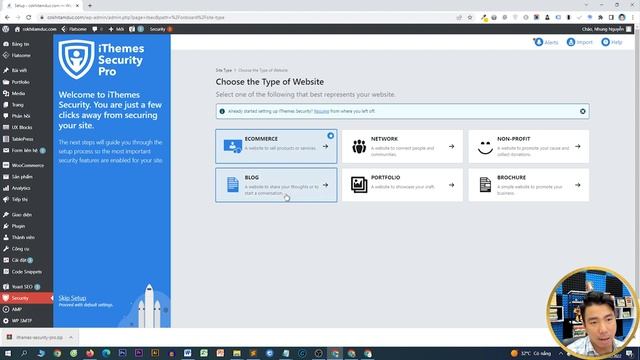Open Security item in admin bar

(x=160, y=29)
